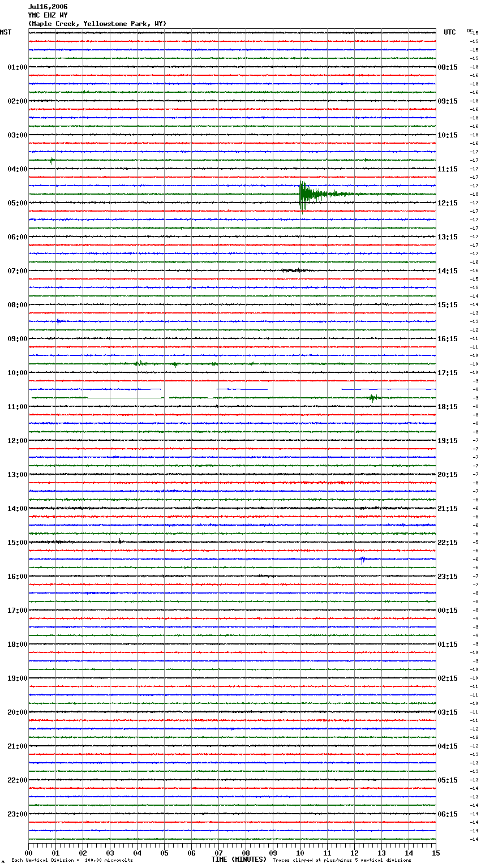Select the 06:00 MST time label
Image resolution: width=481 pixels, height=868 pixels.
tap(18, 237)
